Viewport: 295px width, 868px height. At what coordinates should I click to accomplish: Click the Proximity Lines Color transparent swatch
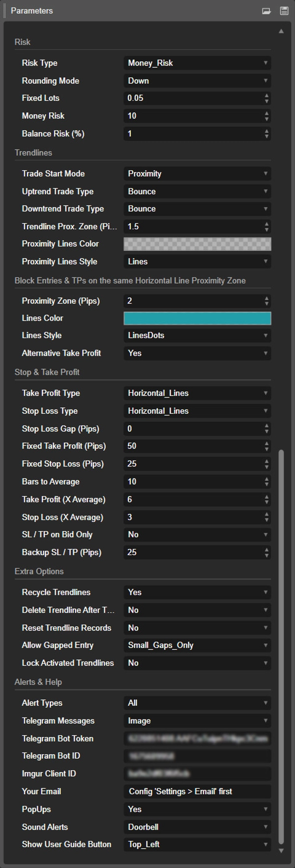point(197,244)
